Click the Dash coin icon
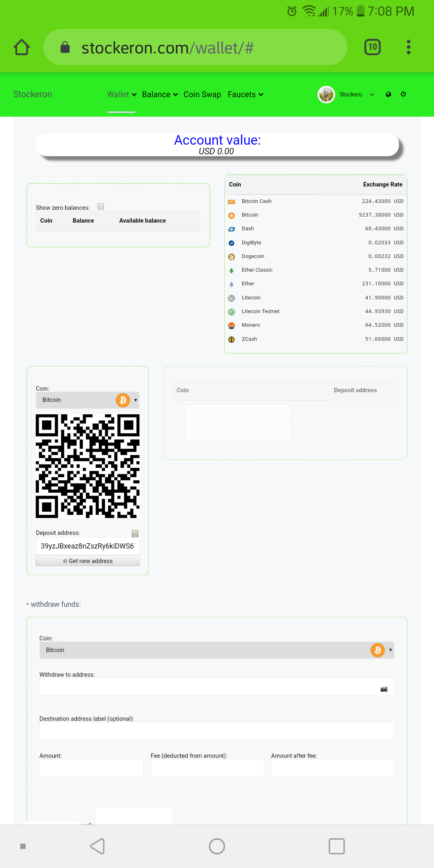 pos(231,229)
